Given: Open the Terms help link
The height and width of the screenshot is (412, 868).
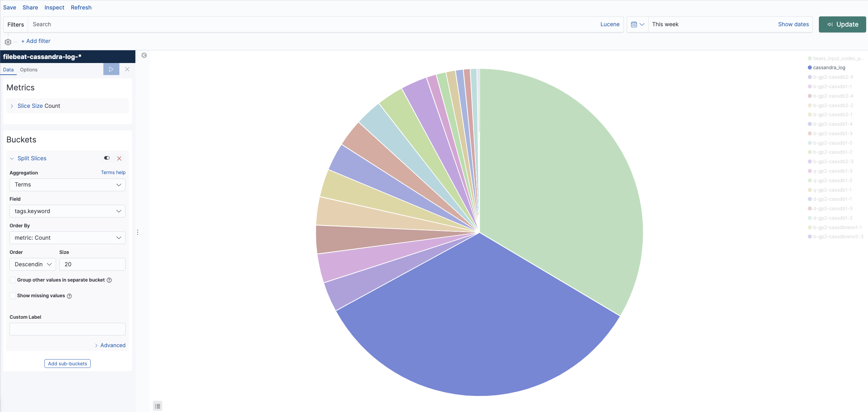Looking at the screenshot, I should 113,172.
